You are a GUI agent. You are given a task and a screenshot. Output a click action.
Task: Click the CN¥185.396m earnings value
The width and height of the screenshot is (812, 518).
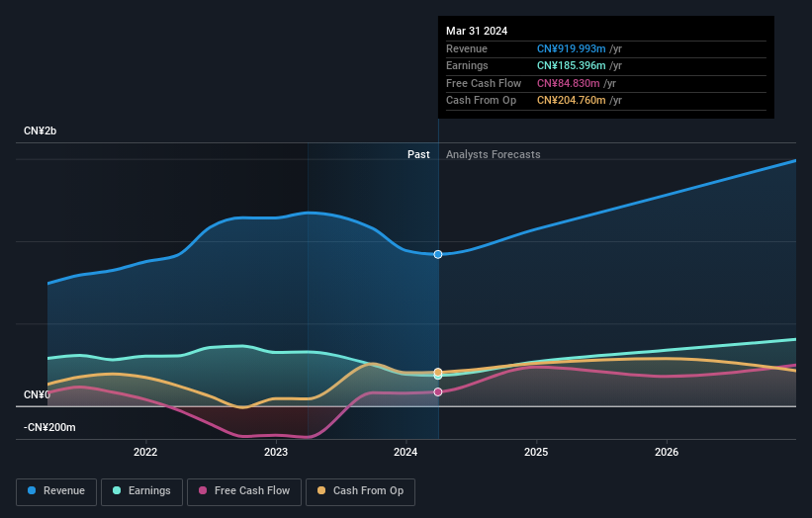pyautogui.click(x=572, y=65)
